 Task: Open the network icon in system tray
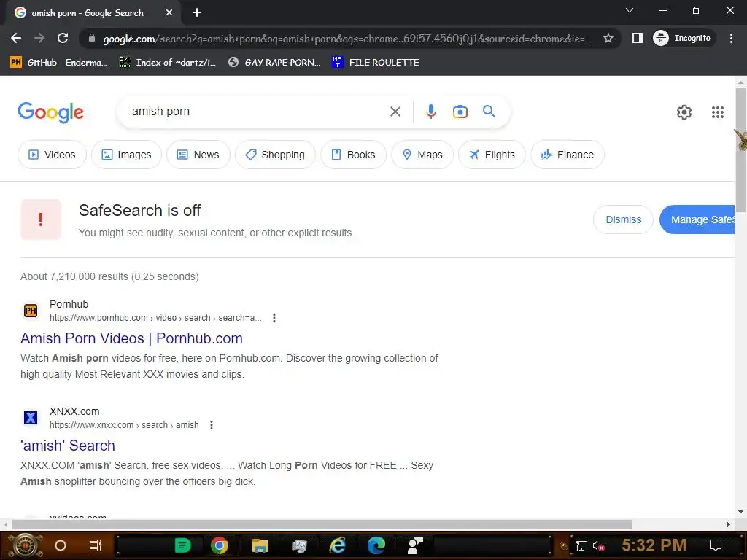click(581, 545)
